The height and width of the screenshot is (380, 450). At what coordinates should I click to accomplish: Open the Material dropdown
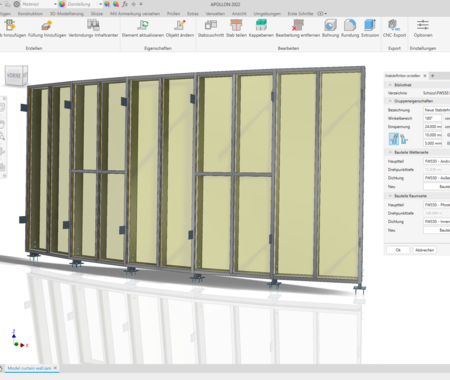coord(39,4)
